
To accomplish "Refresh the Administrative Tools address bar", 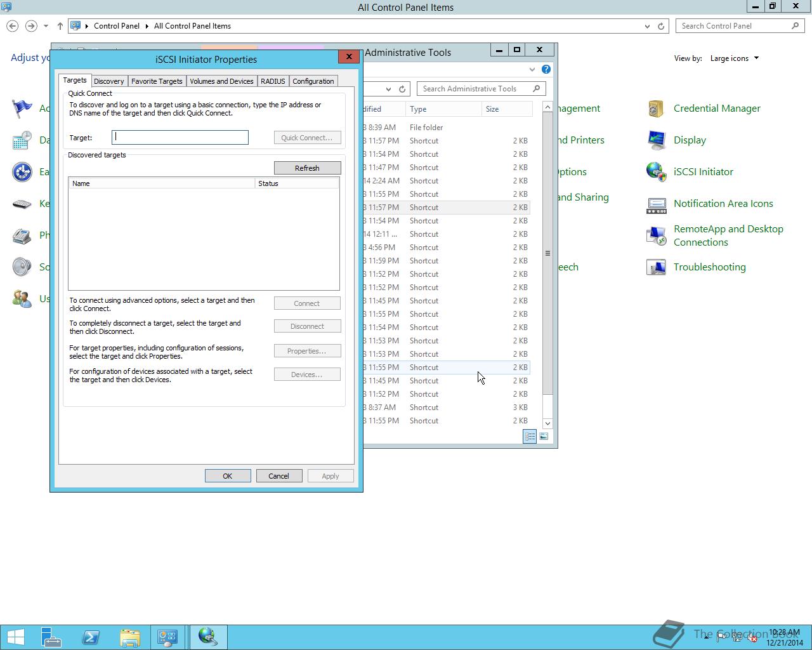I will [x=402, y=89].
